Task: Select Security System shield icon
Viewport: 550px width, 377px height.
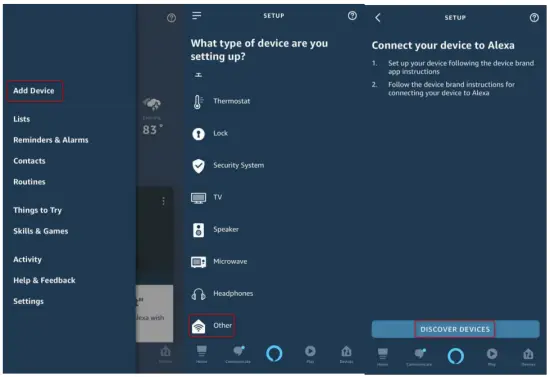Action: pyautogui.click(x=199, y=166)
